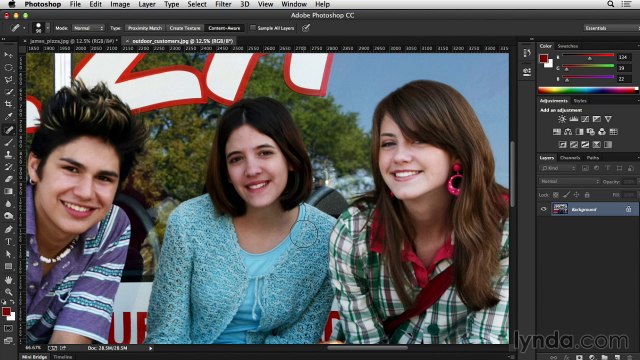This screenshot has height=360, width=640.
Task: Open the Select menu
Action: pyautogui.click(x=197, y=4)
